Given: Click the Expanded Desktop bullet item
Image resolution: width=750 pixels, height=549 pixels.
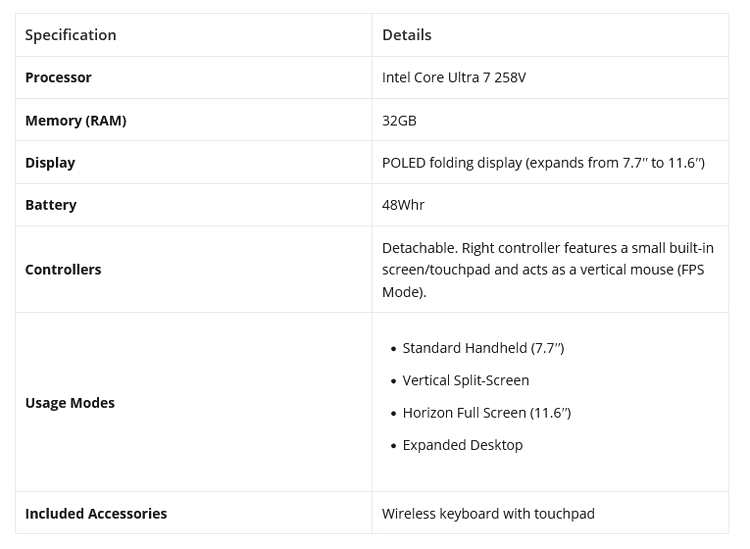Looking at the screenshot, I should point(462,445).
